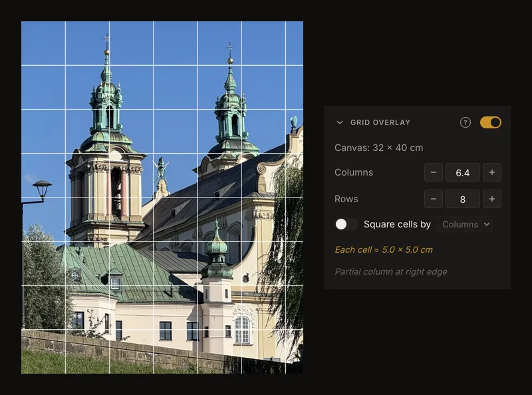Click the church photo with grid

pos(162,197)
